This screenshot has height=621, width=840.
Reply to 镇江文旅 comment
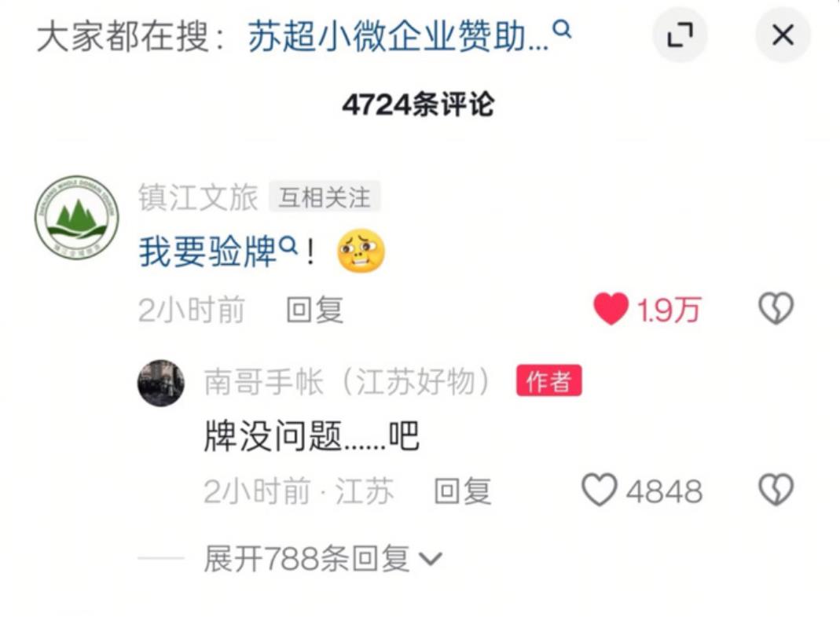pyautogui.click(x=314, y=310)
